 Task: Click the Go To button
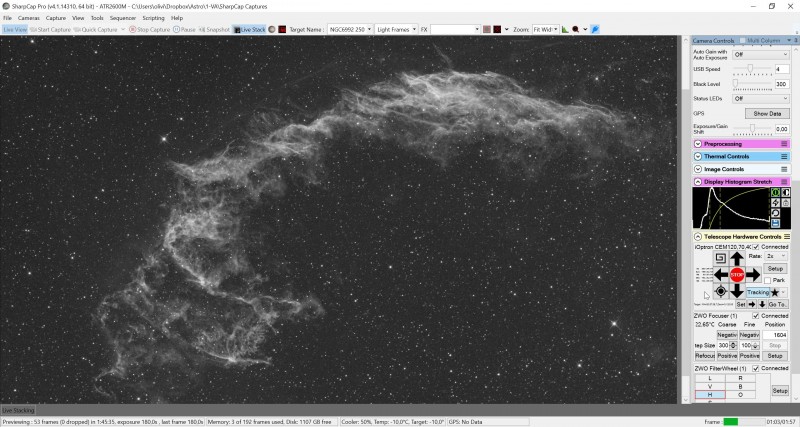(x=778, y=304)
